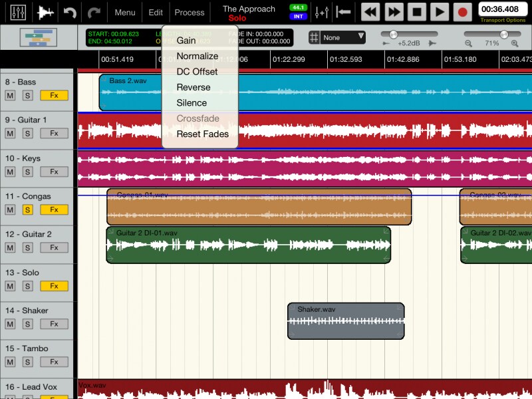Choose Normalize from the Process menu
Image resolution: width=532 pixels, height=399 pixels.
tap(197, 56)
